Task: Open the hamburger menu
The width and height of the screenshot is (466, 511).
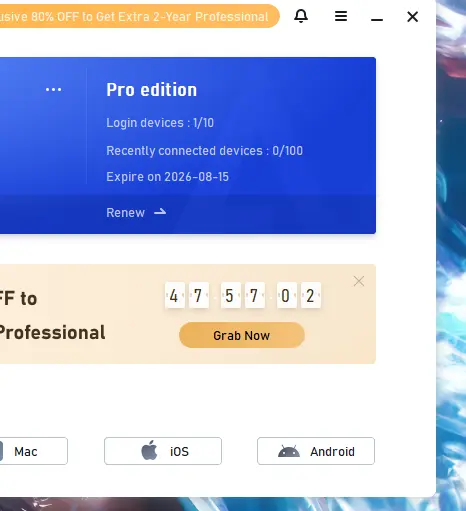Action: [x=341, y=16]
